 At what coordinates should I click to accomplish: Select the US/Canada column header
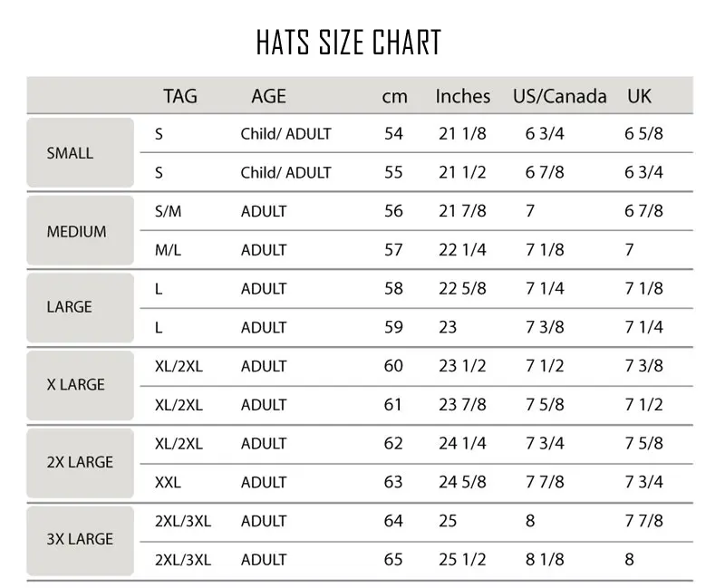(x=559, y=96)
